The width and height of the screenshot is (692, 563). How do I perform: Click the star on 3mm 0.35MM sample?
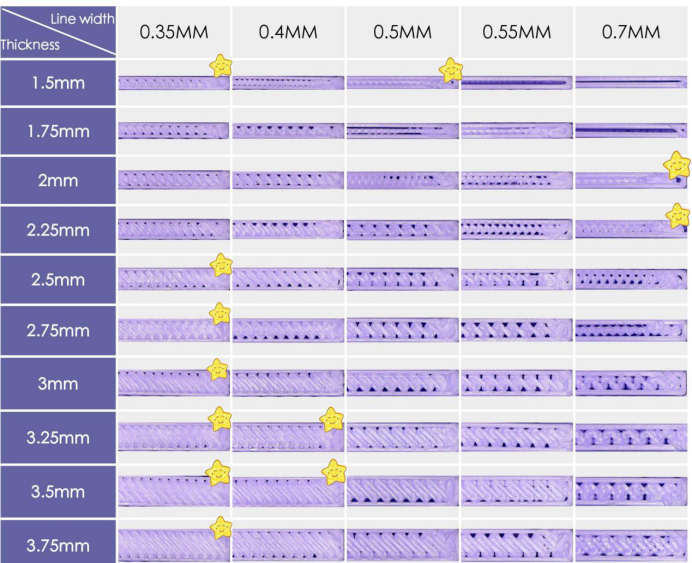[218, 369]
